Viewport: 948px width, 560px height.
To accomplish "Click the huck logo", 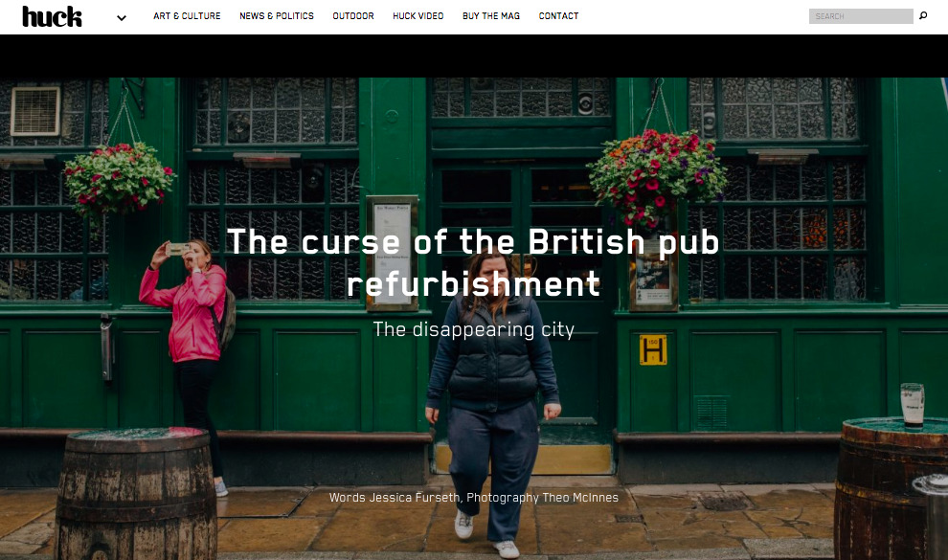I will pyautogui.click(x=52, y=17).
